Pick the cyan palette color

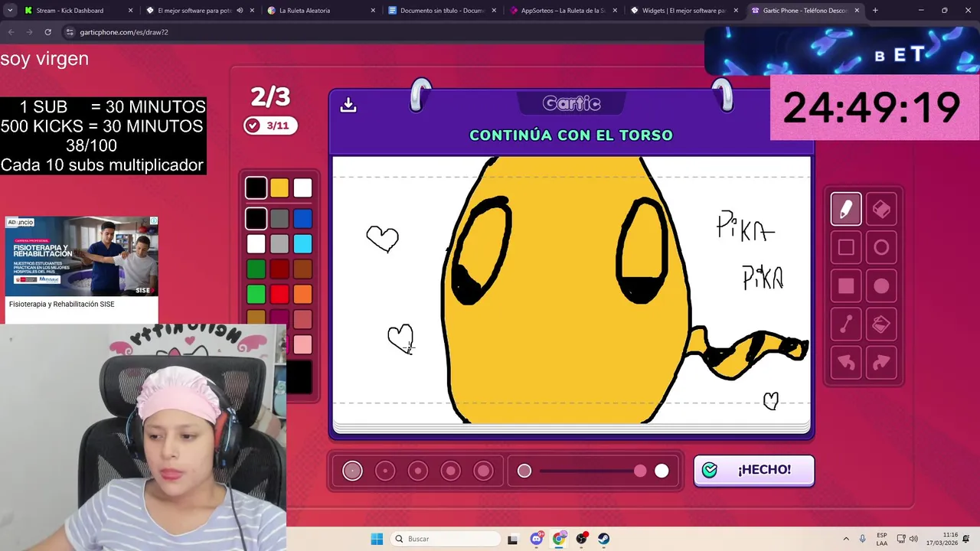(302, 244)
